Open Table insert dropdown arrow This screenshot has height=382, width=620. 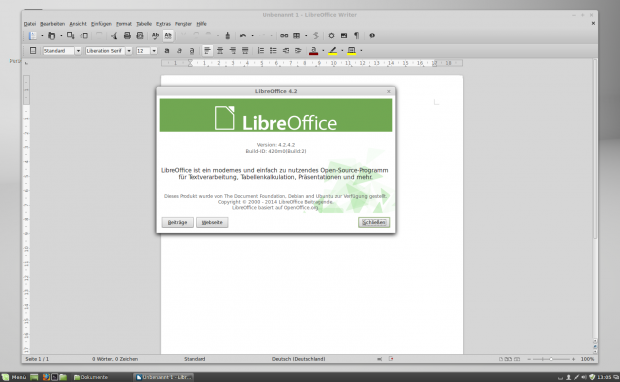point(306,36)
